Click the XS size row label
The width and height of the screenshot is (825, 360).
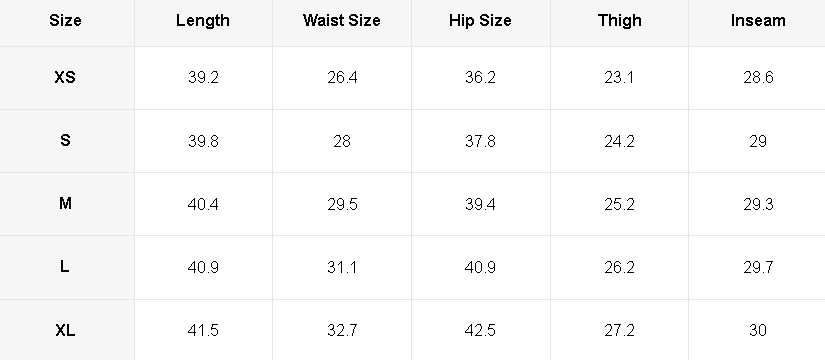point(65,77)
